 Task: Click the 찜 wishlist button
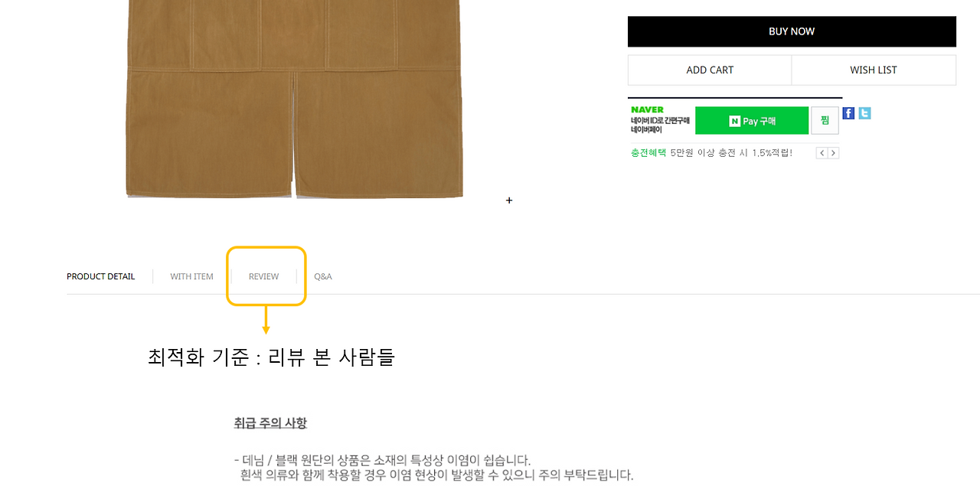click(x=825, y=121)
